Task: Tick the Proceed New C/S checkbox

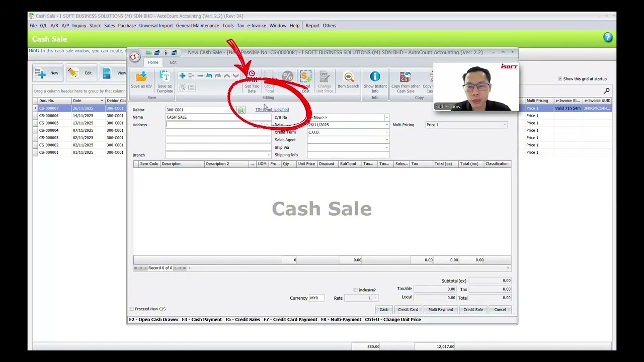Action: pyautogui.click(x=132, y=309)
